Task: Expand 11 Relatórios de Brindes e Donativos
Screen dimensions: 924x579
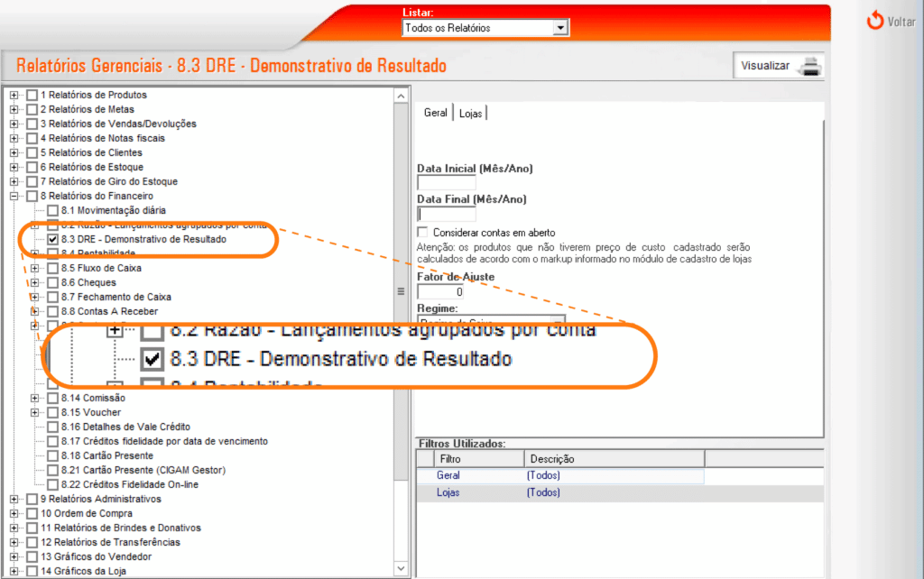Action: [x=14, y=528]
